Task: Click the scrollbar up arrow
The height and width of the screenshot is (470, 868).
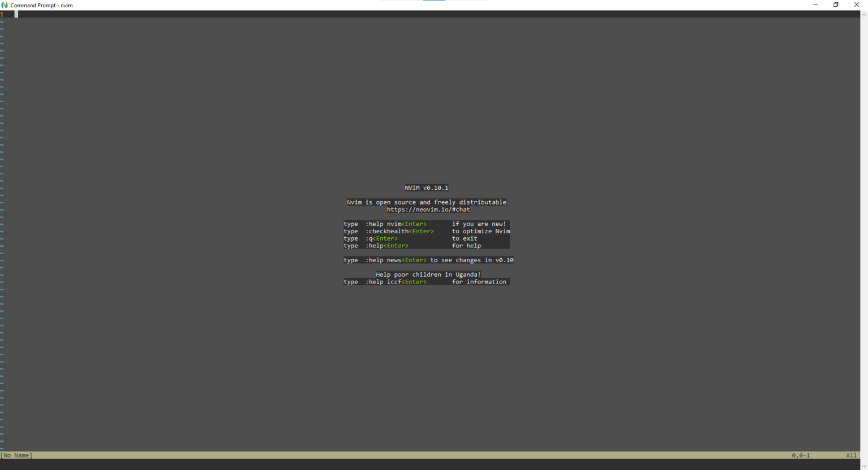Action: (x=864, y=14)
